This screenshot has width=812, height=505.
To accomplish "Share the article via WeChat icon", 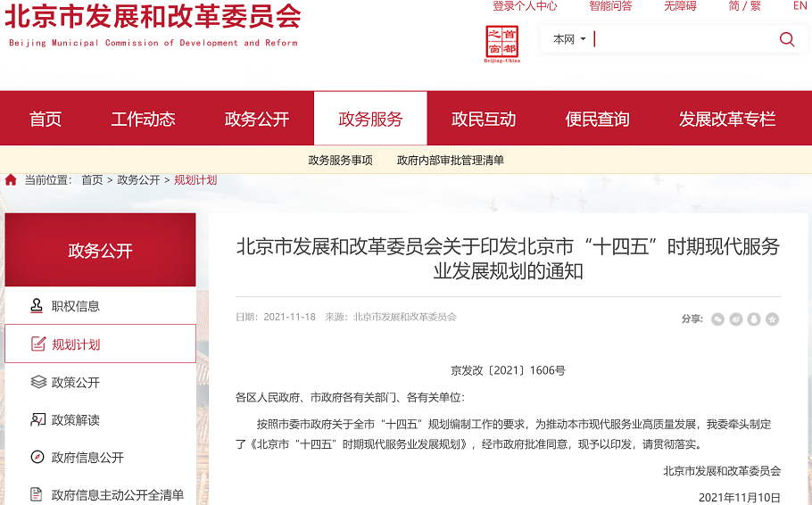I will pos(717,319).
